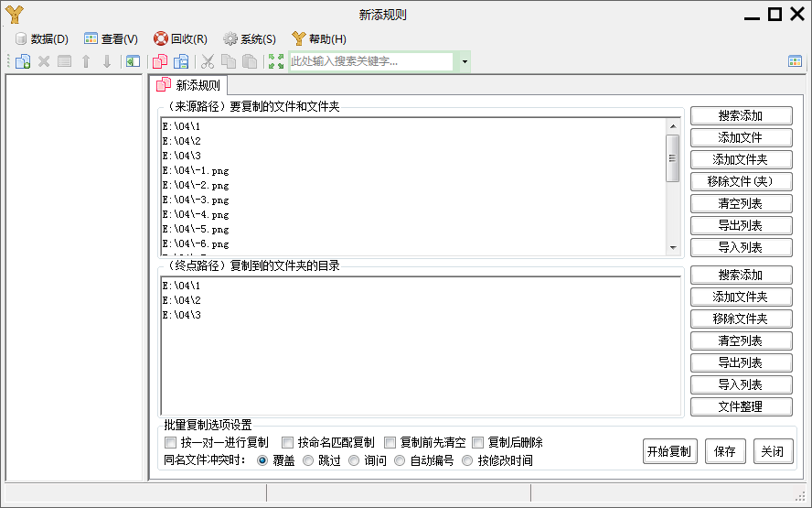The image size is (812, 508).
Task: Click the 移除文件(夹) button
Action: coord(741,181)
